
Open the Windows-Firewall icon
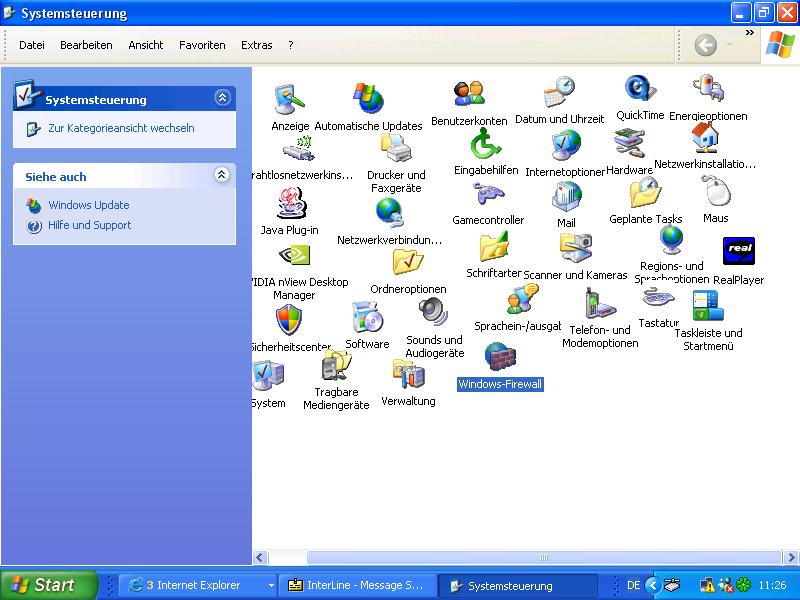click(x=500, y=357)
